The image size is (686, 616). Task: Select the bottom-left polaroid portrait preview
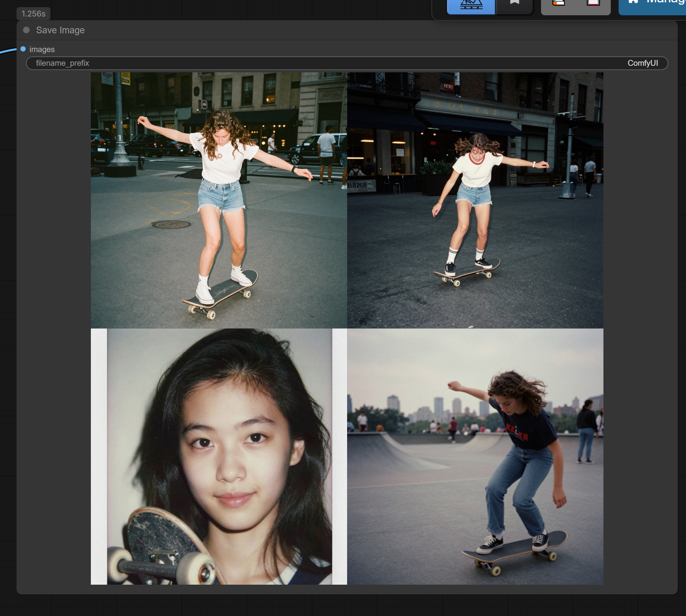coord(219,456)
